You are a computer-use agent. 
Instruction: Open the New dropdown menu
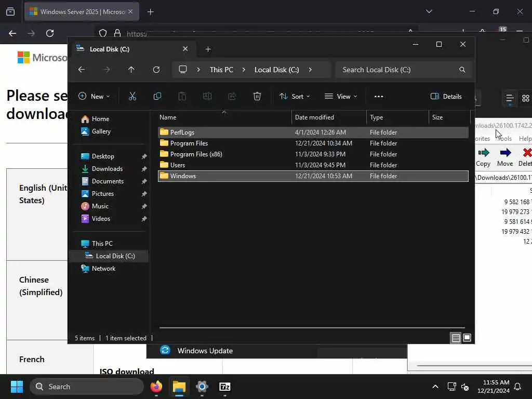coord(95,96)
